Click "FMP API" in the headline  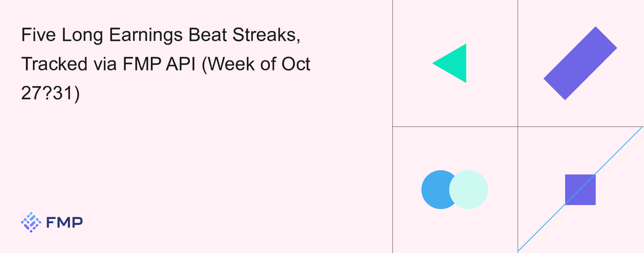(159, 64)
